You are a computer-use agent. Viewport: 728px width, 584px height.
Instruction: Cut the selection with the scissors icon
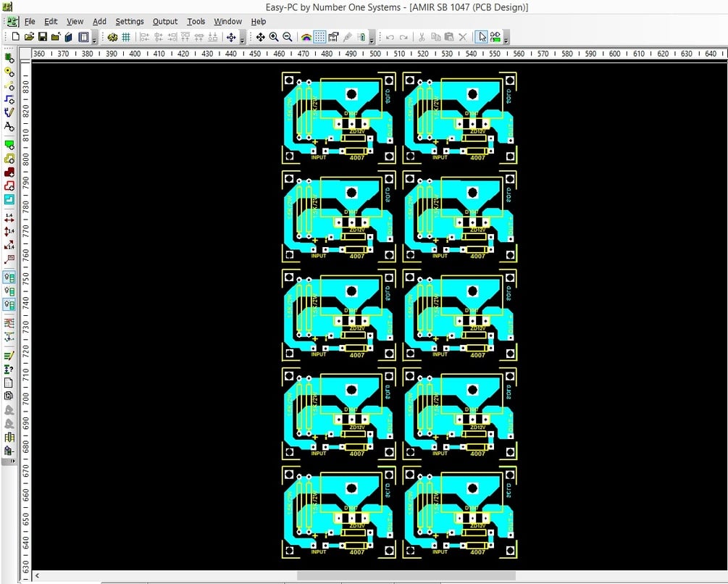click(422, 36)
